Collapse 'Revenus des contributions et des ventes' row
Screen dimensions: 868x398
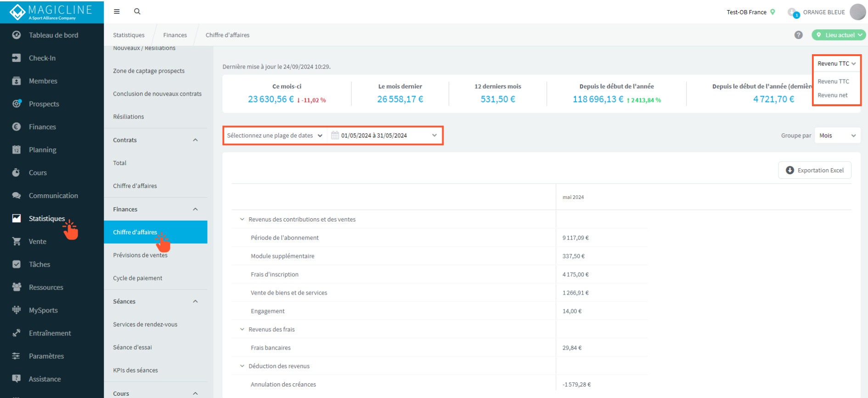click(x=242, y=219)
